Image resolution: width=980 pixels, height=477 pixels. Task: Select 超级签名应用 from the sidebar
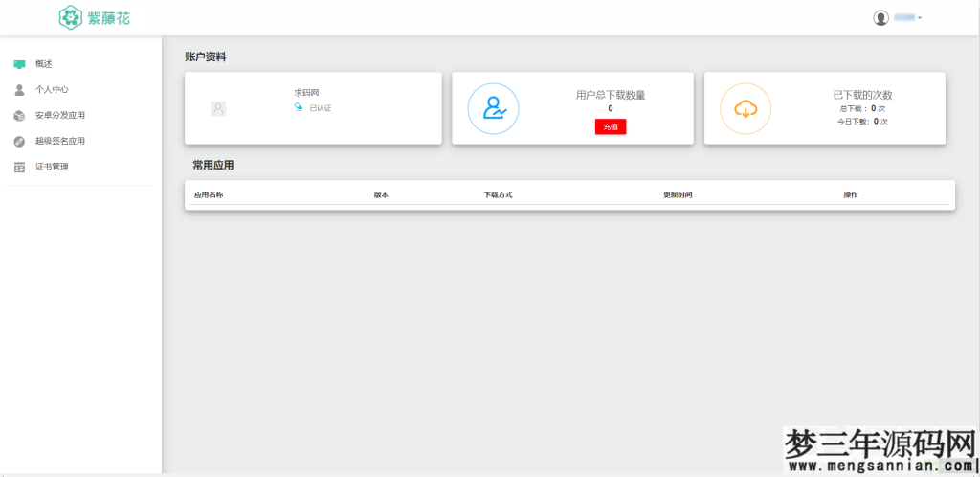tap(60, 142)
